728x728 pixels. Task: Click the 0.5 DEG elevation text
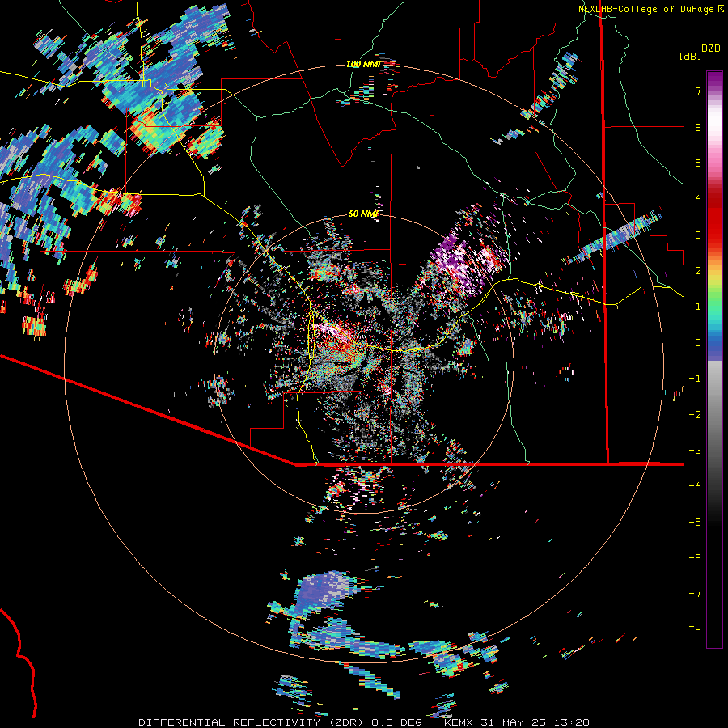(x=397, y=722)
